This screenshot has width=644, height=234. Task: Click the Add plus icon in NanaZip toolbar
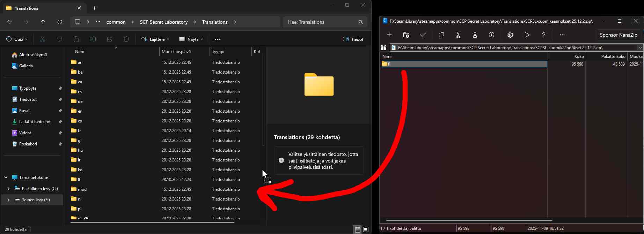pyautogui.click(x=389, y=35)
